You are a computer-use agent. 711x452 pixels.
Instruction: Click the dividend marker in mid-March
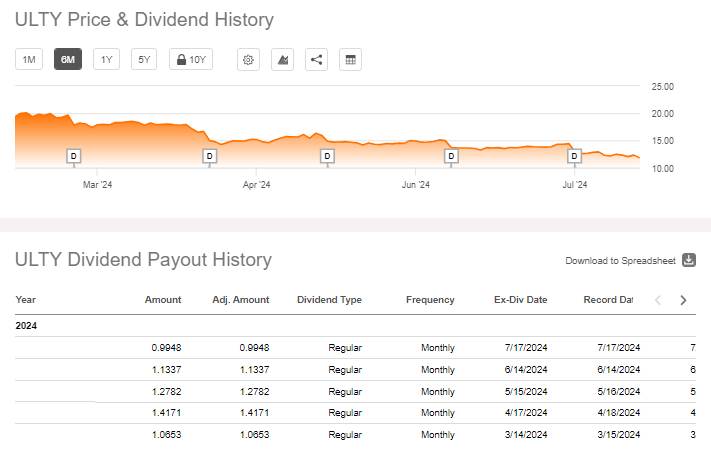click(x=209, y=156)
